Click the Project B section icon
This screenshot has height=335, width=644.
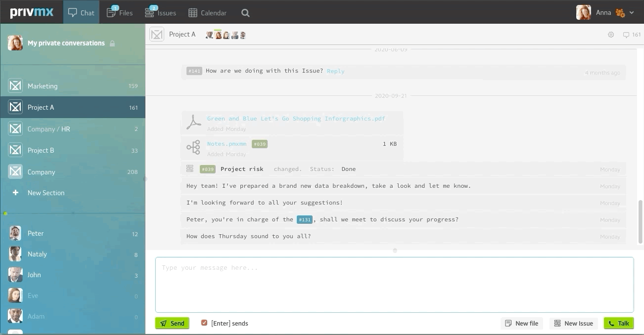click(x=15, y=150)
